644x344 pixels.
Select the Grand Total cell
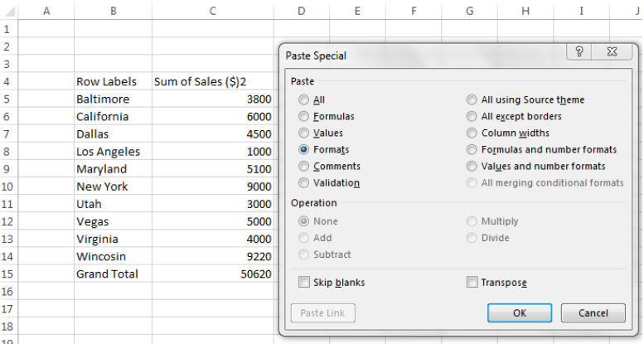pyautogui.click(x=113, y=274)
